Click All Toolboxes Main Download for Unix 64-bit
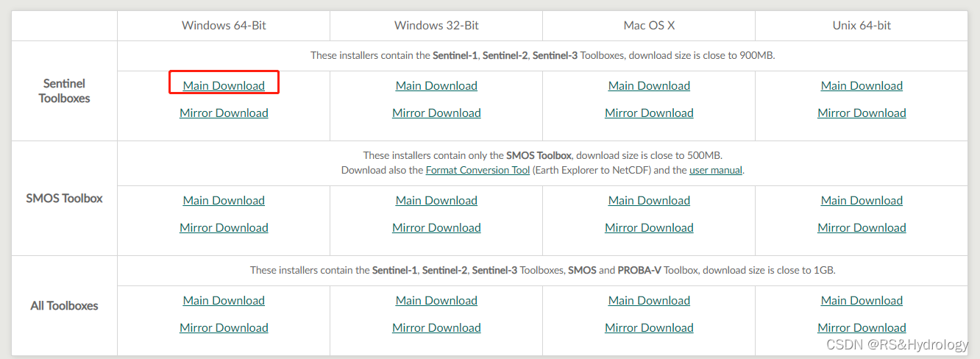 coord(862,300)
